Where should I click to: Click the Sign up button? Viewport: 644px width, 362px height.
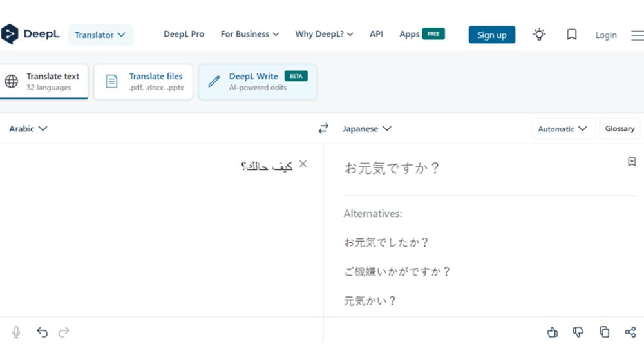pyautogui.click(x=491, y=35)
